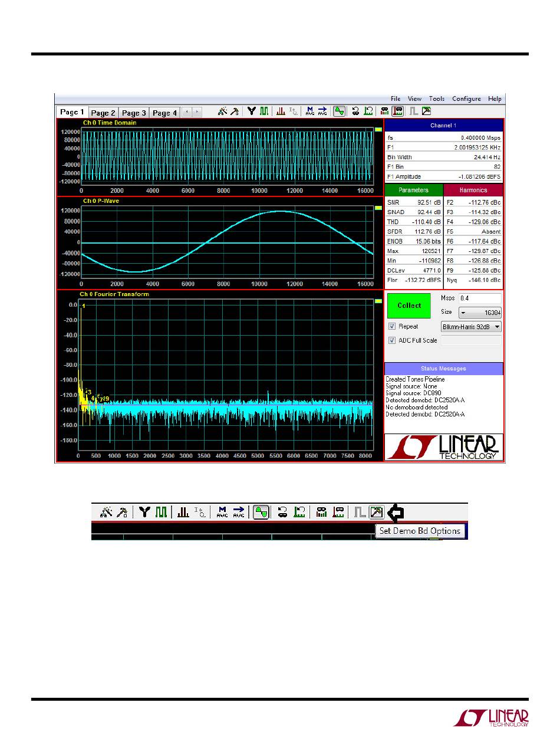Click goggles-with-colored-bars icon in main window toolbar

(385, 111)
